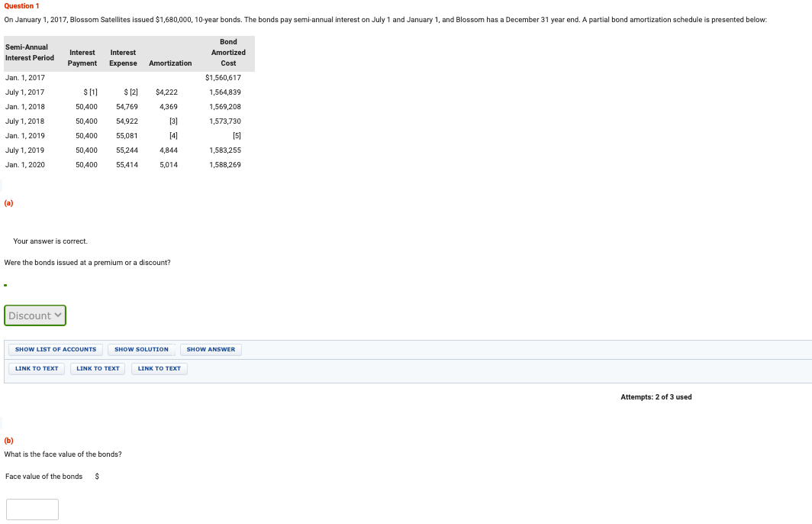Image resolution: width=812 pixels, height=524 pixels.
Task: Click 'What is the face value' question
Action: 63,454
